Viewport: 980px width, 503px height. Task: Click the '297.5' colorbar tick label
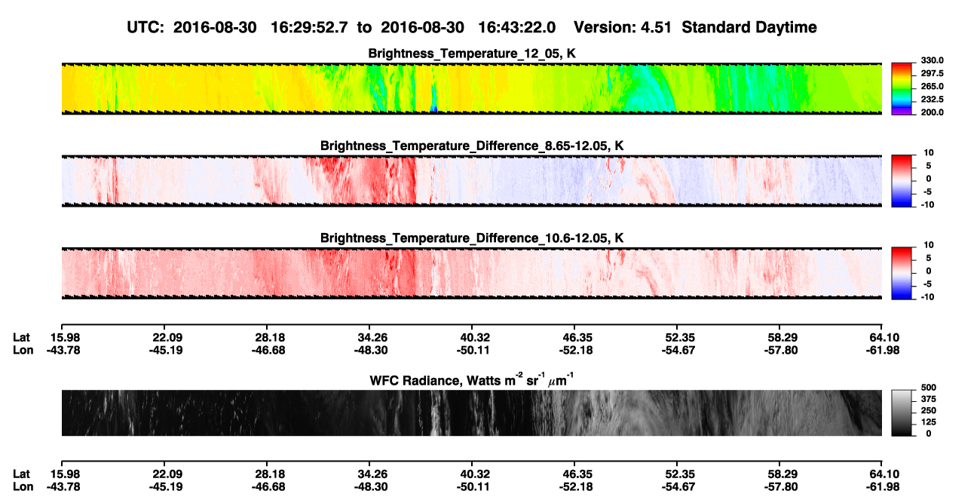(x=932, y=74)
